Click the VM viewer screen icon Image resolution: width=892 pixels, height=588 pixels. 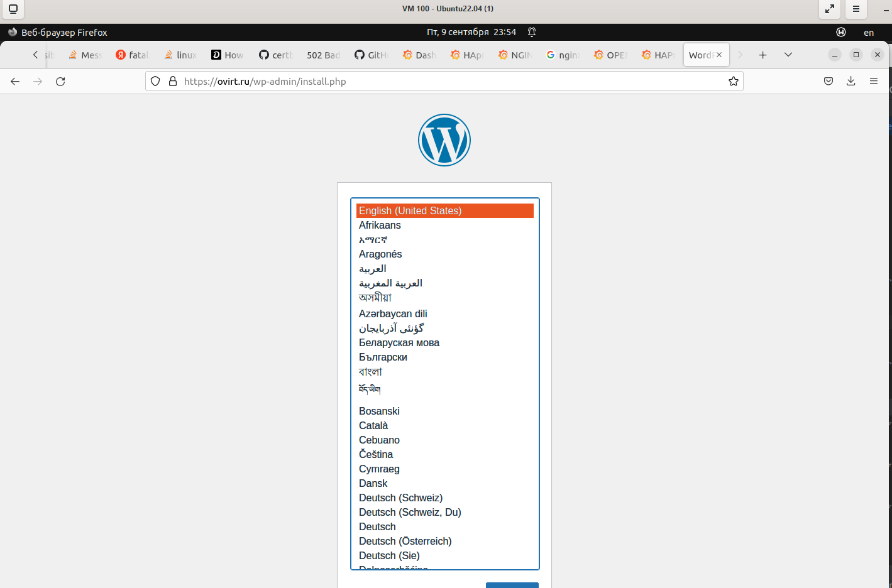[13, 9]
